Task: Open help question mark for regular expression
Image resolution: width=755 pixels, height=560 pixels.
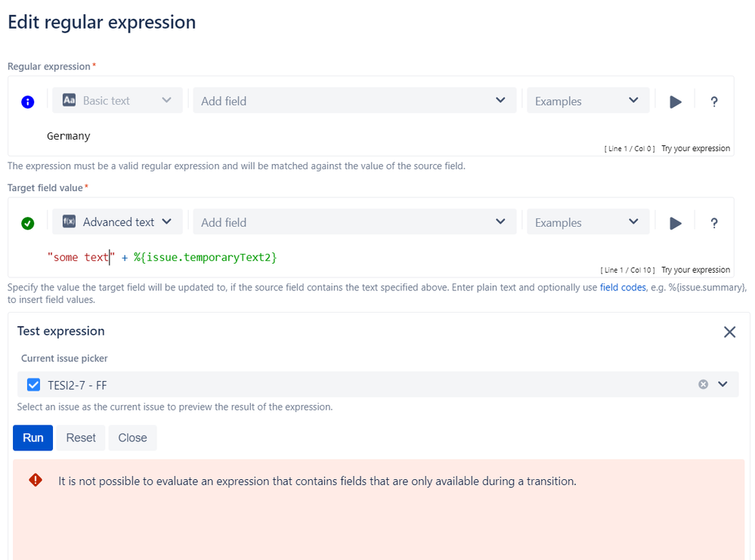Action: coord(713,101)
